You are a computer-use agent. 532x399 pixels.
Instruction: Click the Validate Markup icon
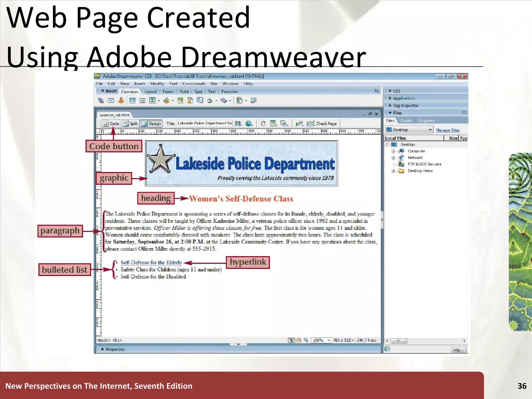pyautogui.click(x=299, y=123)
